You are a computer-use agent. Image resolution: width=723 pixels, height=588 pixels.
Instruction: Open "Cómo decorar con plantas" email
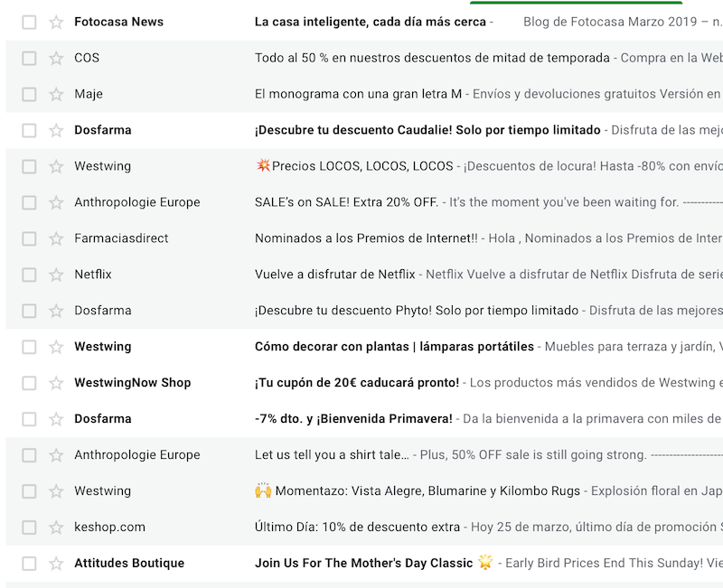click(394, 347)
